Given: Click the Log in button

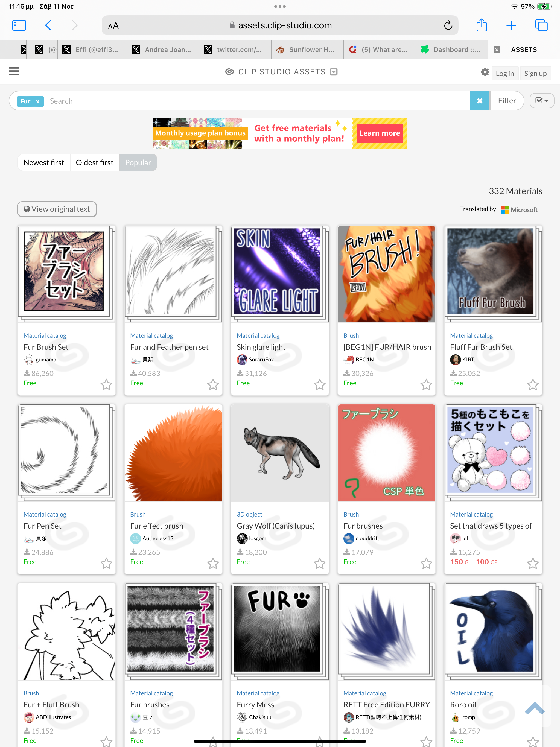Looking at the screenshot, I should (504, 73).
